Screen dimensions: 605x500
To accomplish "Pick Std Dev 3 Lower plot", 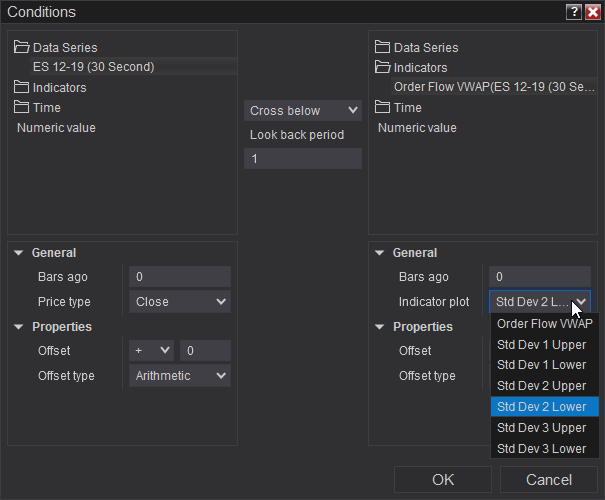I will [x=542, y=448].
